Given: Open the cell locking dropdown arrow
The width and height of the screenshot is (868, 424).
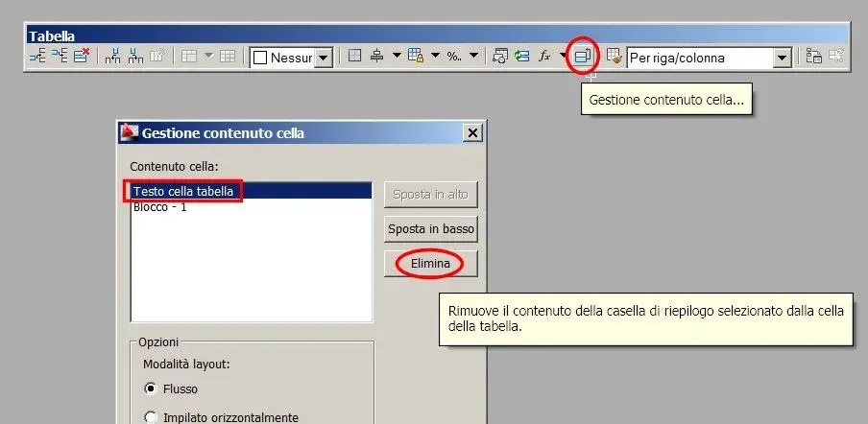Looking at the screenshot, I should (x=435, y=56).
